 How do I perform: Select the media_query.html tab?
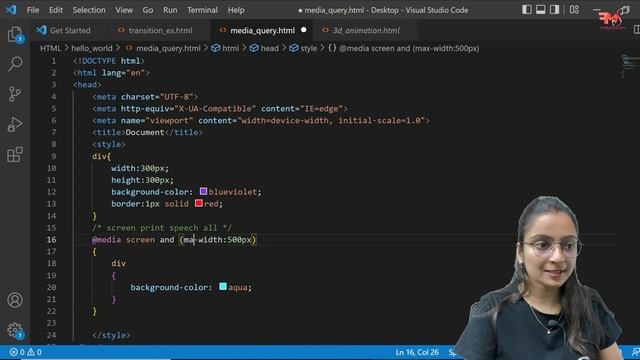pos(262,30)
